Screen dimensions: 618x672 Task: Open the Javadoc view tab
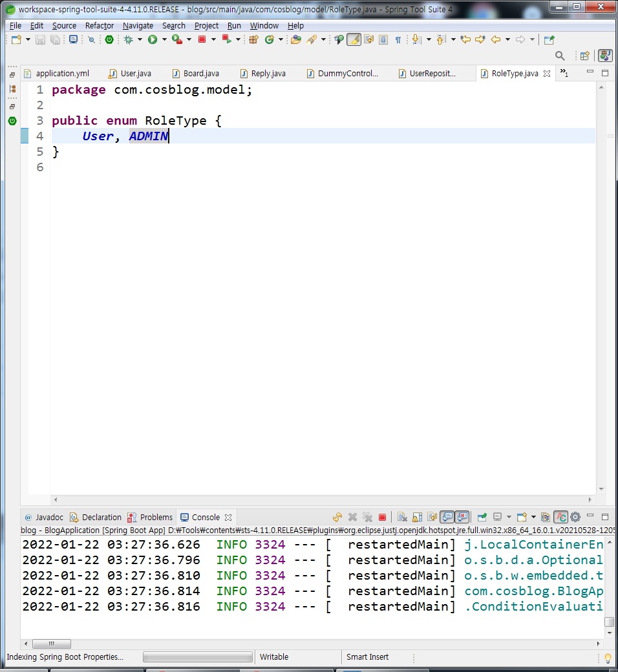pos(44,518)
